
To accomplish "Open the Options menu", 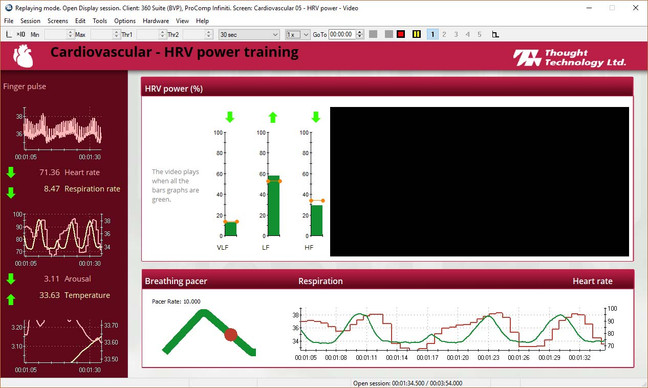I will pyautogui.click(x=124, y=21).
